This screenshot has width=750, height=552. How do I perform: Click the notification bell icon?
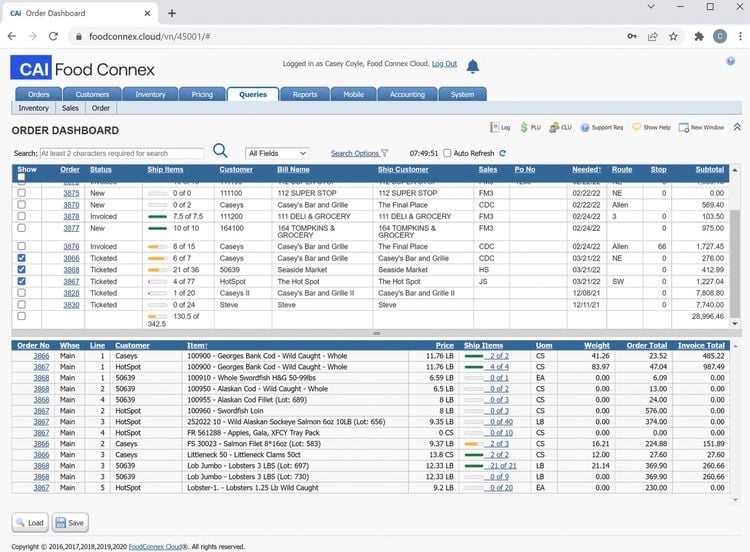pos(473,66)
